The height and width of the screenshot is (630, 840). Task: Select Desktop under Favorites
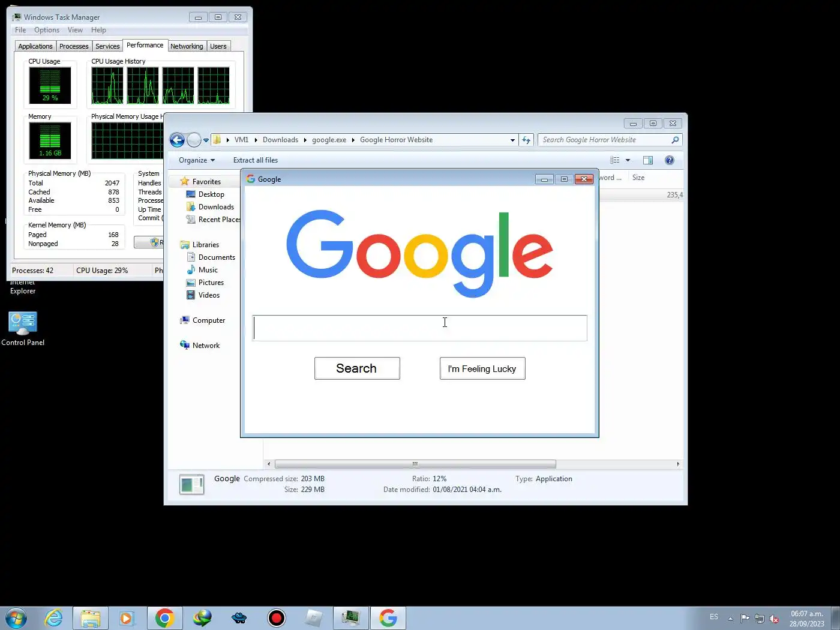click(x=211, y=194)
